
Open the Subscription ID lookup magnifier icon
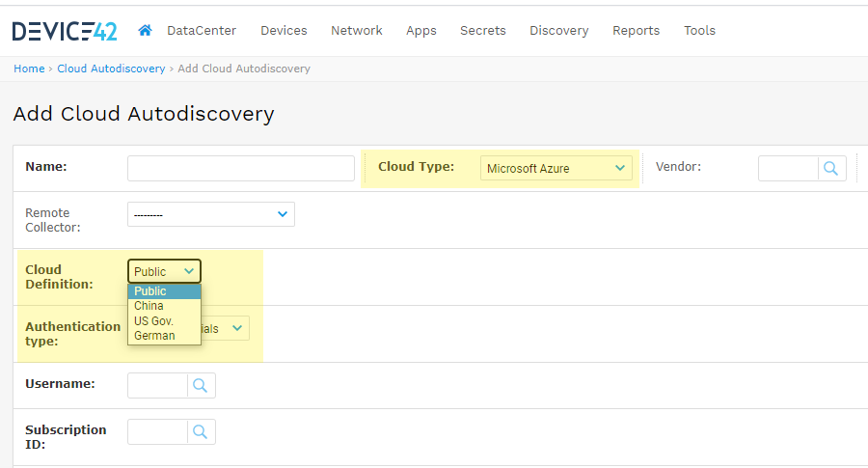[201, 432]
